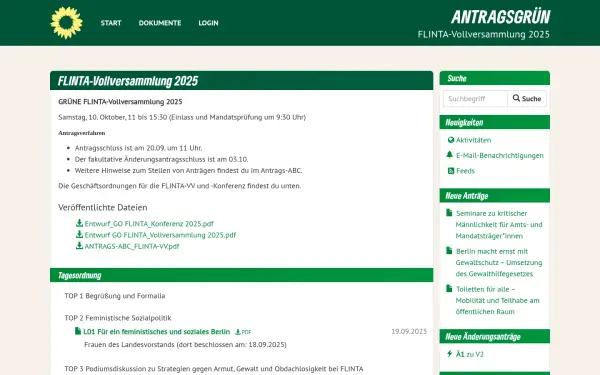Click the Tagesordnung section header
Screen dimensions: 600x375
241,275
